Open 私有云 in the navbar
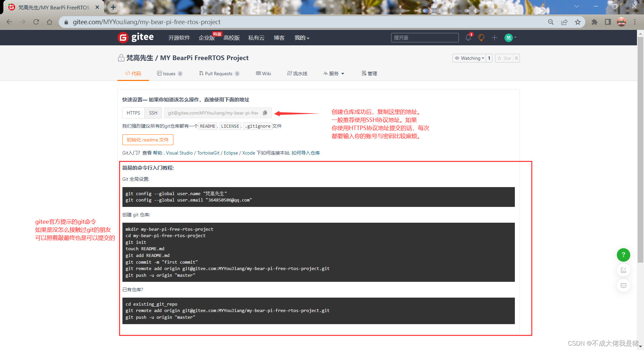The image size is (644, 350). coord(256,38)
